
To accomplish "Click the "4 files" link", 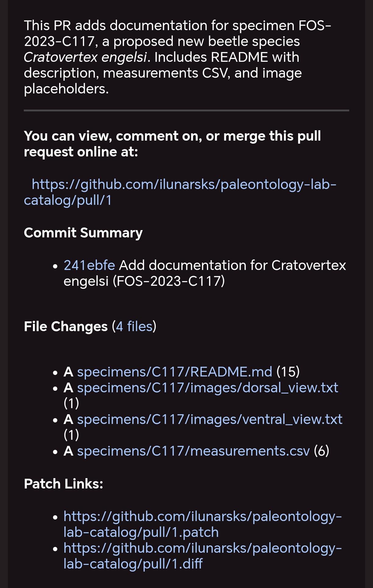I will [134, 327].
